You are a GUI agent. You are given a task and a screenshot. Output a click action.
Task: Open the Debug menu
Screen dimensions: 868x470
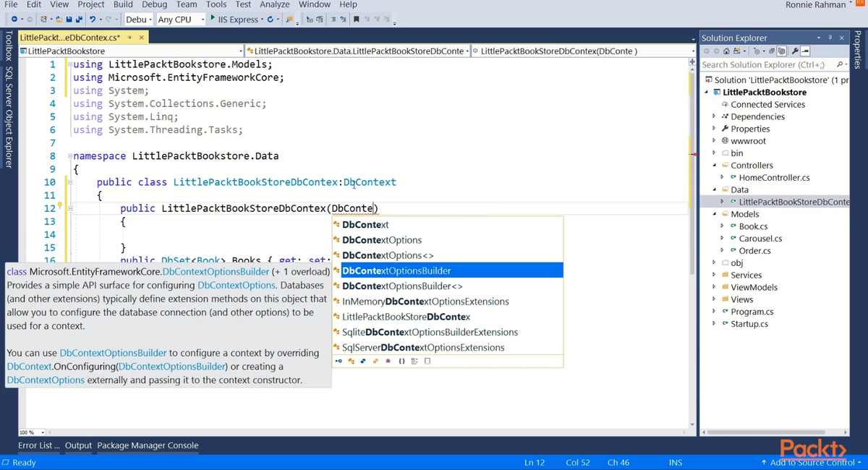point(154,4)
